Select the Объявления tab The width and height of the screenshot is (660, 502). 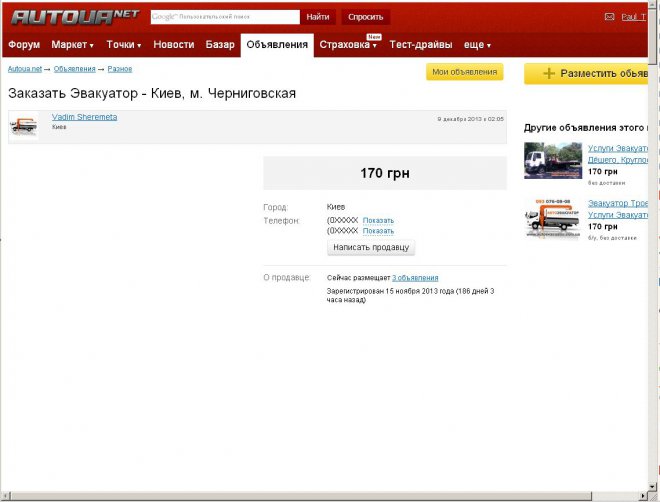276,45
